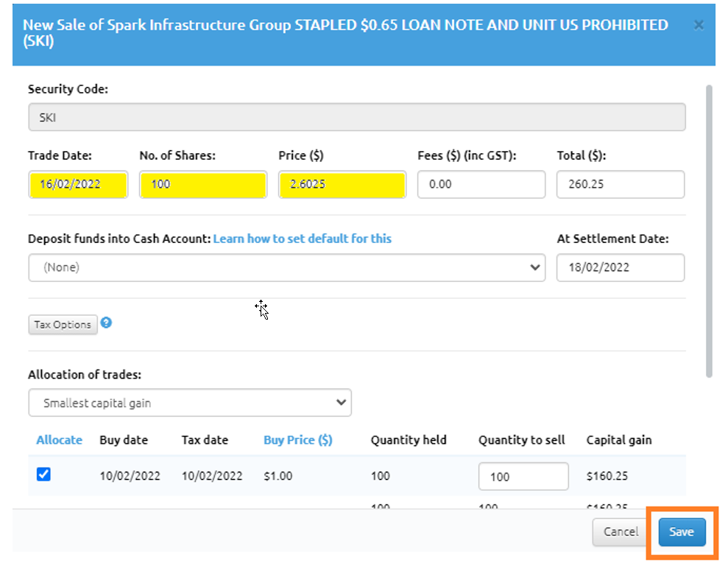Image resolution: width=728 pixels, height=564 pixels.
Task: Click the 'Allocation of trades:' label
Action: [85, 375]
